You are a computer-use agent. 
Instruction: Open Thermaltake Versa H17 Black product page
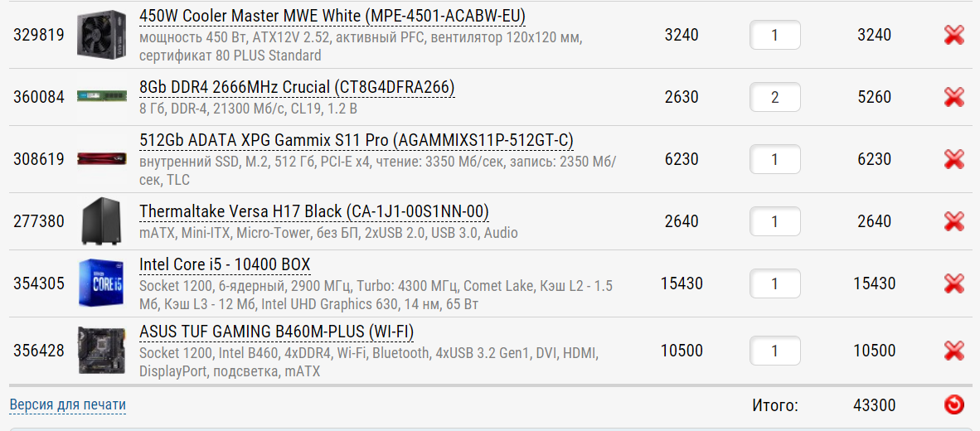click(314, 211)
